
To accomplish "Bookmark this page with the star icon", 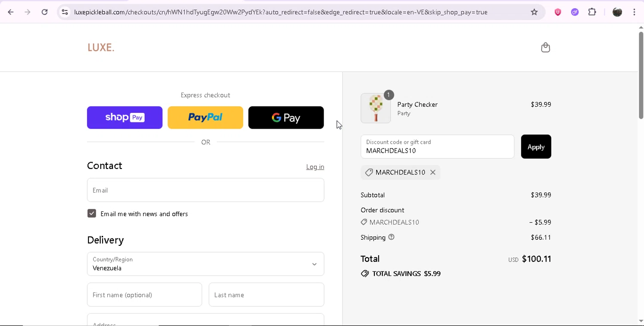I will click(534, 12).
